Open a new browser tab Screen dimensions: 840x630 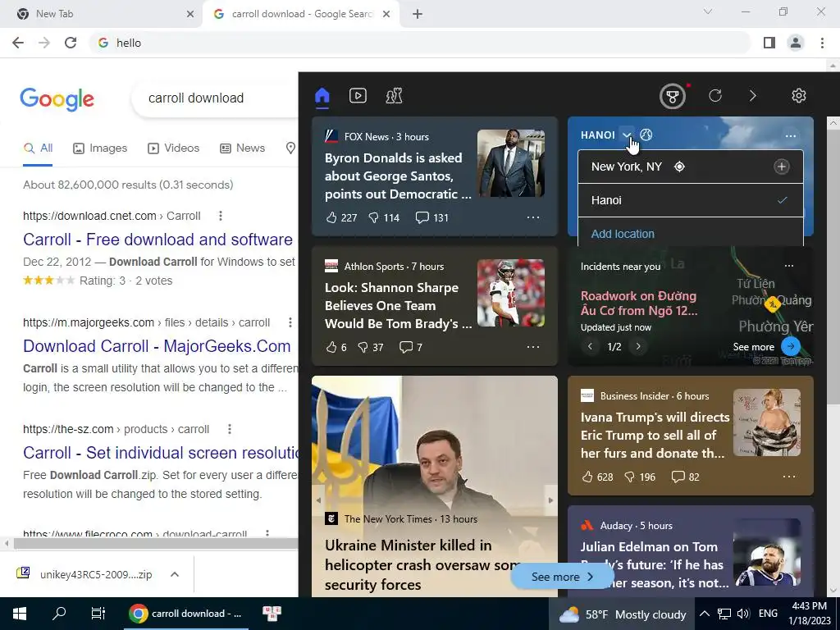click(418, 14)
